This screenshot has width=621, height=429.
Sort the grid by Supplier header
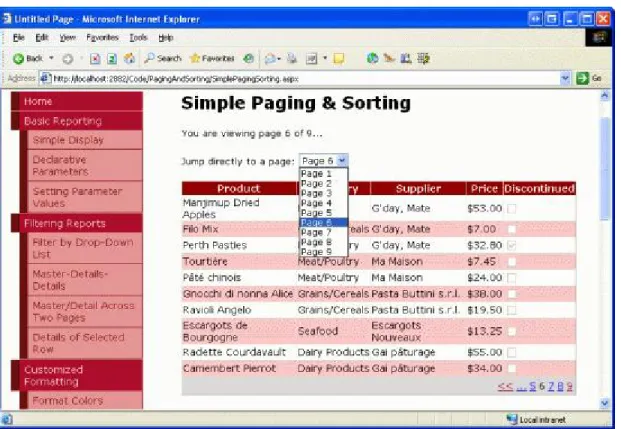(x=418, y=189)
